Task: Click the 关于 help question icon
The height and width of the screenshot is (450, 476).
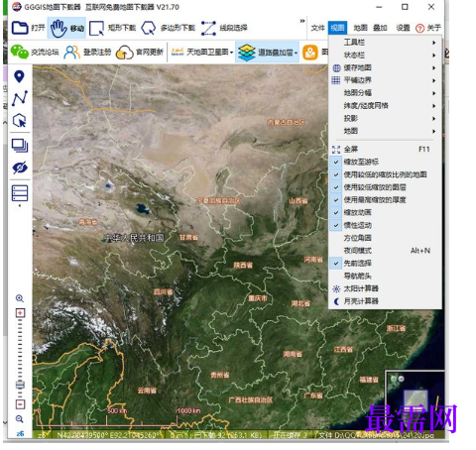Action: click(419, 28)
